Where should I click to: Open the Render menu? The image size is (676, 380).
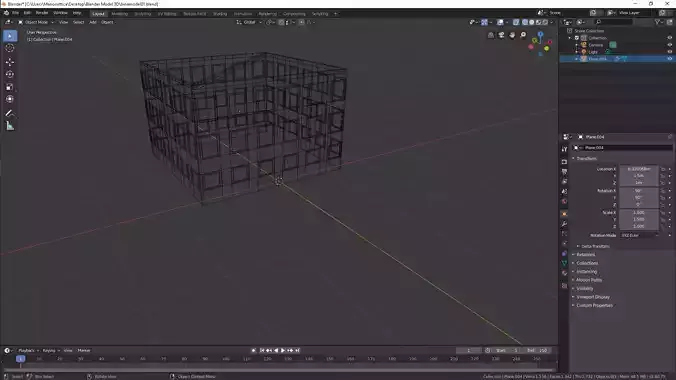[42, 13]
